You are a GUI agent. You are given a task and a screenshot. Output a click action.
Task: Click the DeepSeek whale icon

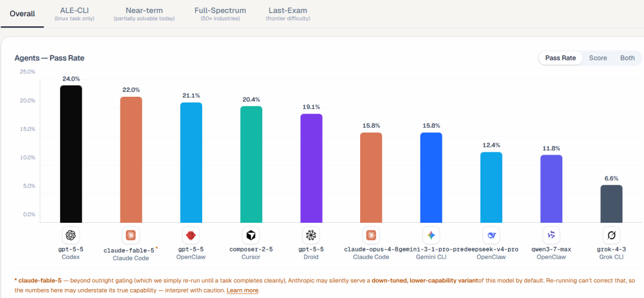point(491,235)
